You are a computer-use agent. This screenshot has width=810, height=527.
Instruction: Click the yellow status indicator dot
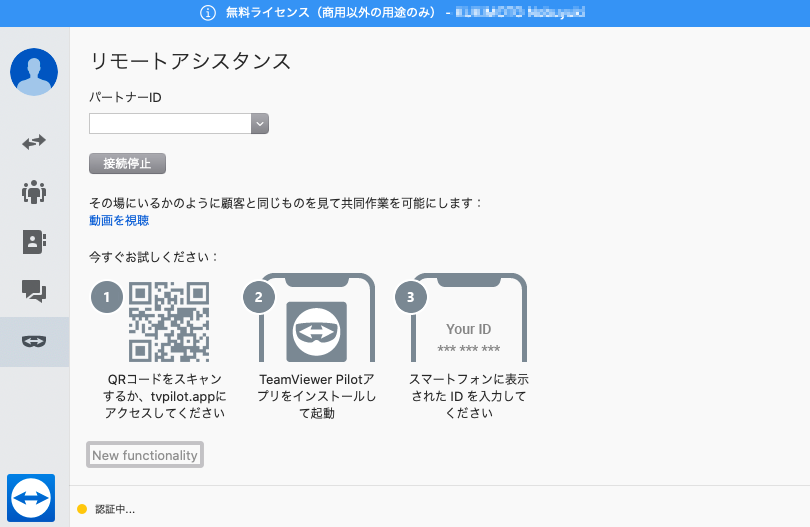(82, 509)
